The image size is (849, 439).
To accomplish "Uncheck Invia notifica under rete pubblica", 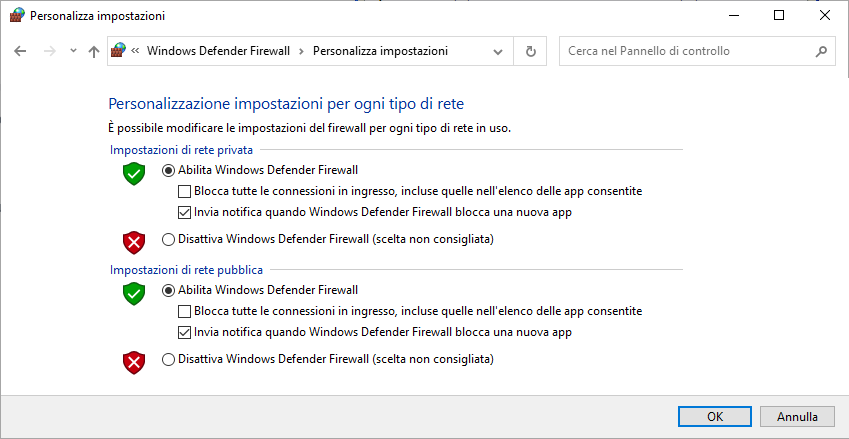I will point(185,332).
